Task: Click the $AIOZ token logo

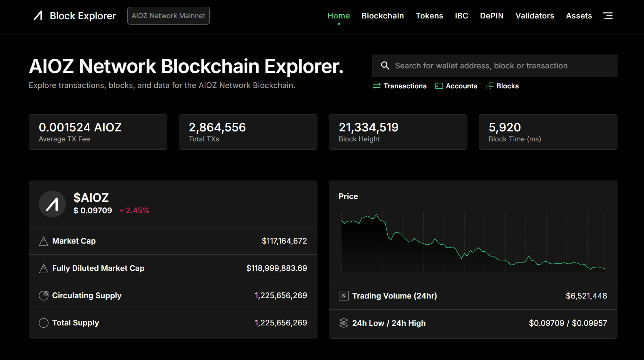Action: tap(52, 204)
